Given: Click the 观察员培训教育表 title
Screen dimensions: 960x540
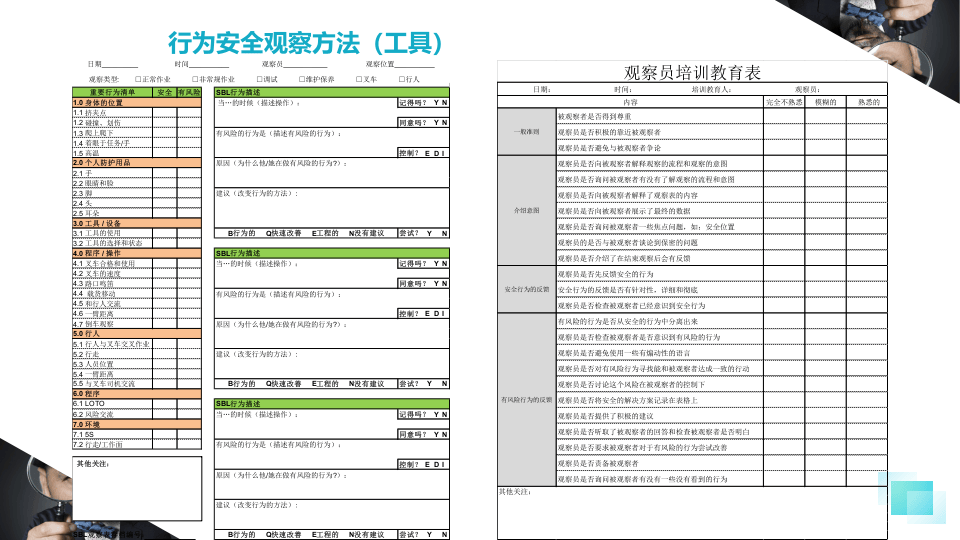Looking at the screenshot, I should tap(692, 73).
